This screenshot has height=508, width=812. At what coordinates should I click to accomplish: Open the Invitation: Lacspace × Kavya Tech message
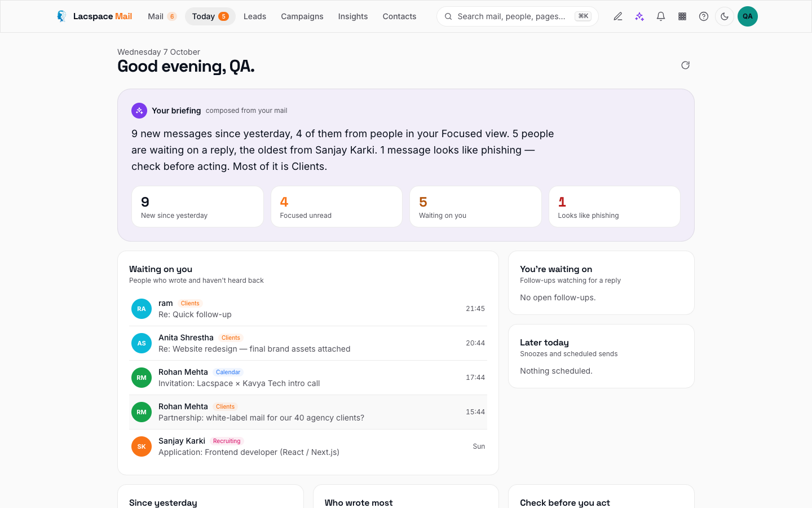(308, 378)
